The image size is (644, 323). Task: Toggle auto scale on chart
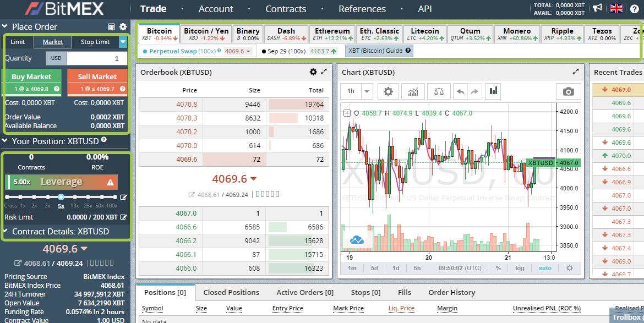(545, 268)
